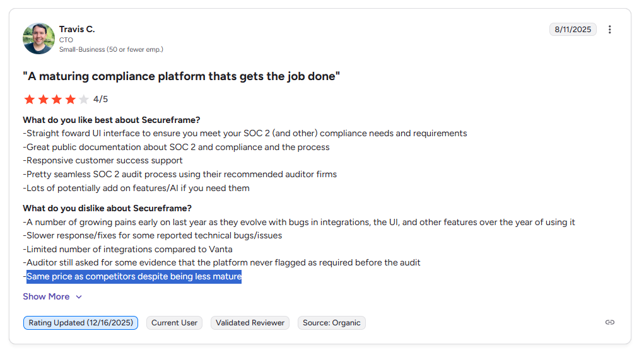Click the Pretty seamless SOC 2 audit line

(180, 175)
